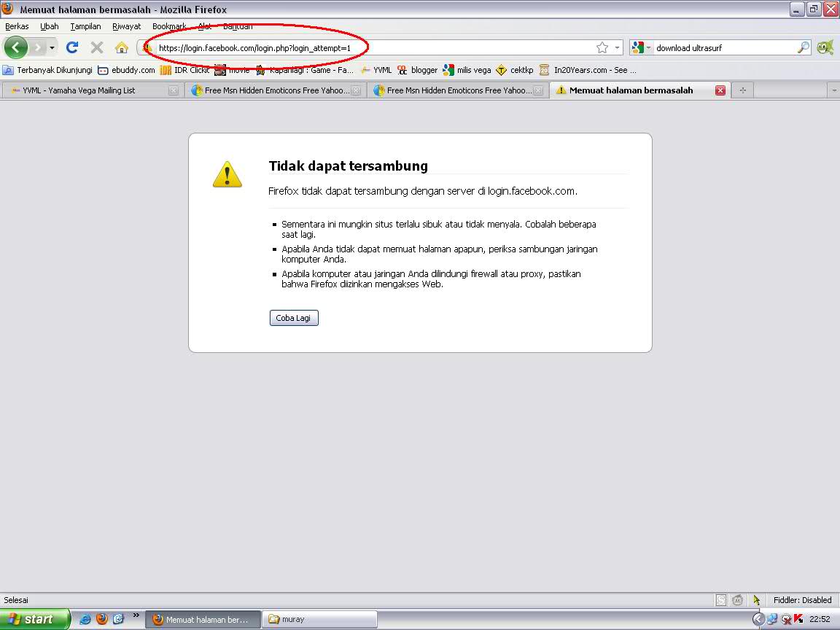Click the third quick launch icon
The width and height of the screenshot is (840, 630).
point(118,619)
